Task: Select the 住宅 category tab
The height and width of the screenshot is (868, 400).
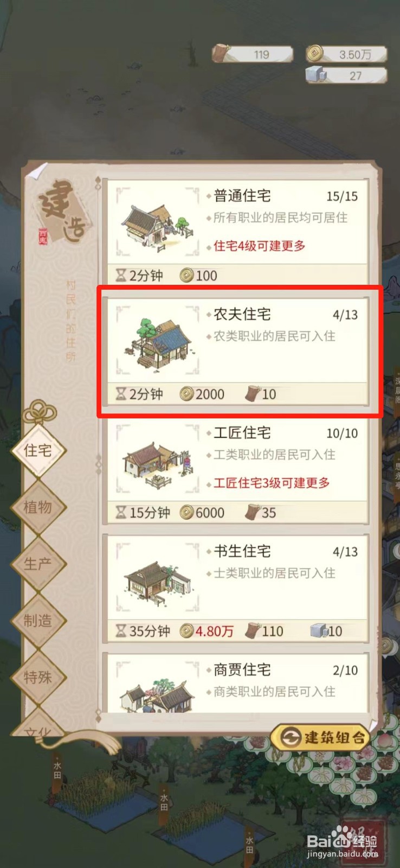Action: pos(38,450)
